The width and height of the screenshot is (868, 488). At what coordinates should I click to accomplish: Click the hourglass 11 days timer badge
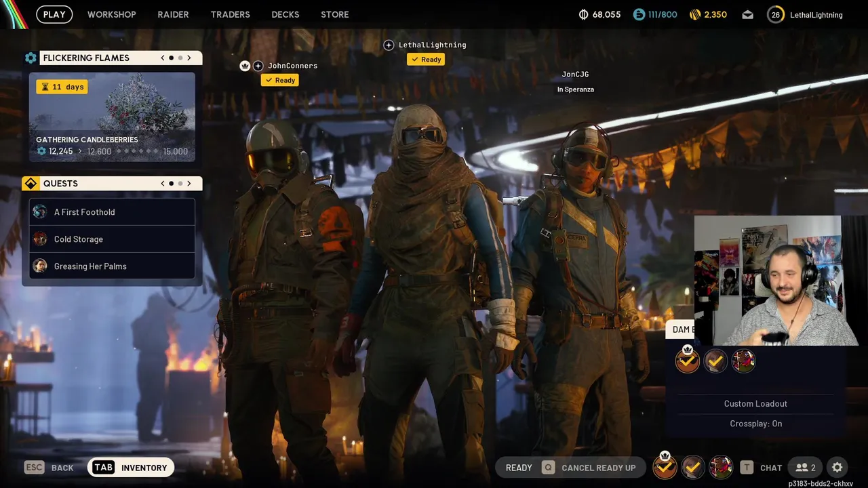tap(62, 87)
